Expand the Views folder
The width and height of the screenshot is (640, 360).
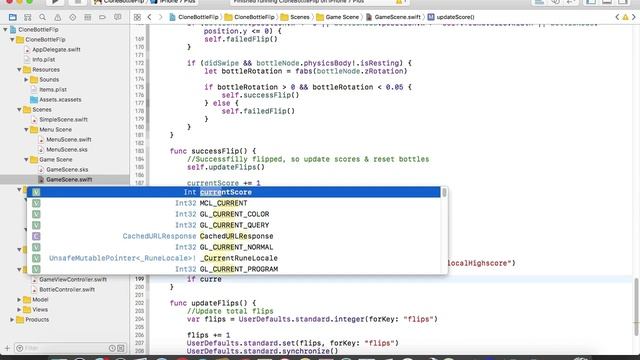pos(19,309)
